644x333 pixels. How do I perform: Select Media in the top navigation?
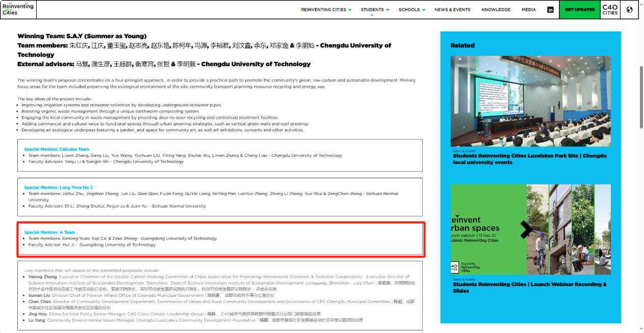click(528, 10)
